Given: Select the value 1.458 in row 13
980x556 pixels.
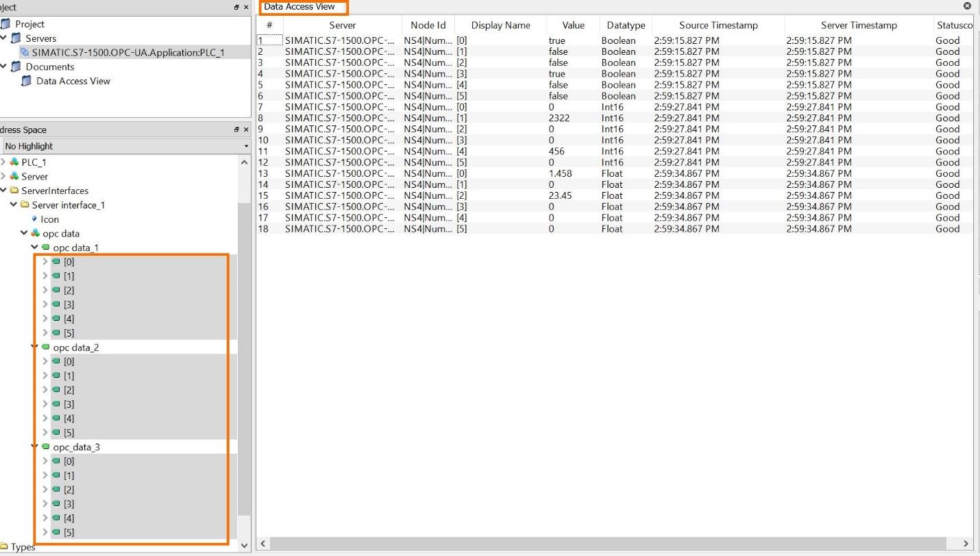Looking at the screenshot, I should pos(560,173).
